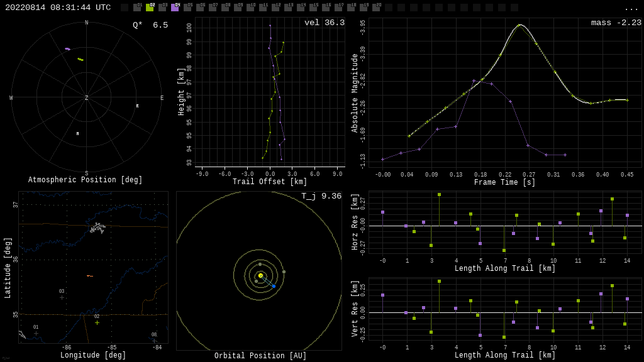Click orange meteor ground track on map
Screen dimensions: 644x362
point(89,276)
